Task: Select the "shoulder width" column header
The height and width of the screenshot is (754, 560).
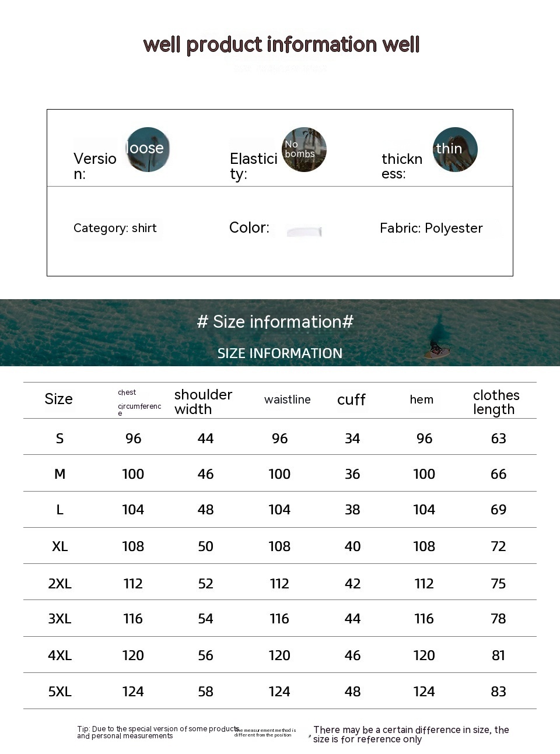Action: point(203,402)
